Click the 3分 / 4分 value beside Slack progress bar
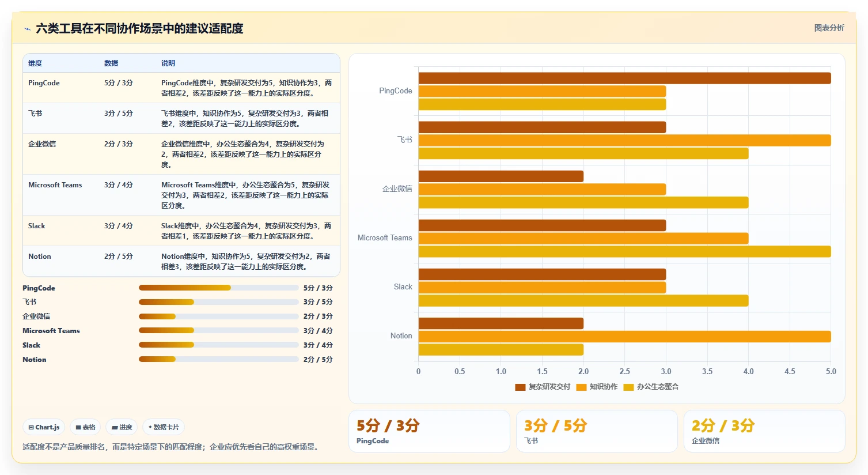The height and width of the screenshot is (475, 868). coord(318,345)
